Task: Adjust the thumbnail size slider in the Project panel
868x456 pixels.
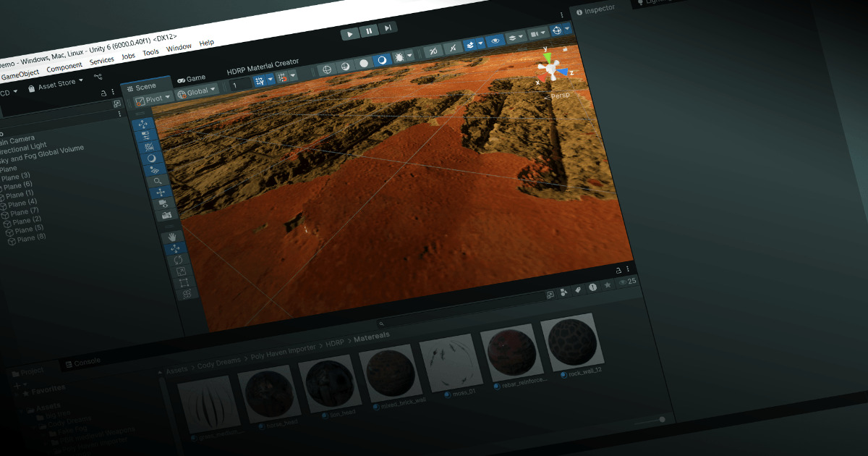Action: tap(662, 418)
